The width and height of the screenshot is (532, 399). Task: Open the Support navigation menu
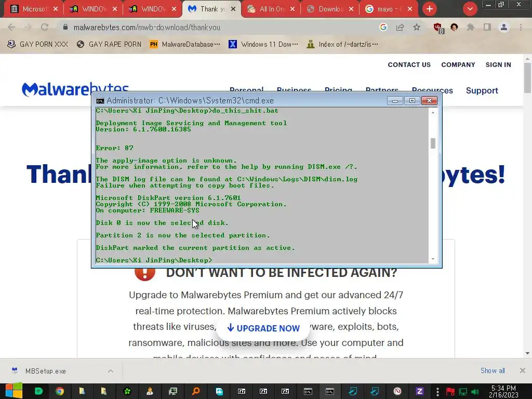click(x=482, y=90)
